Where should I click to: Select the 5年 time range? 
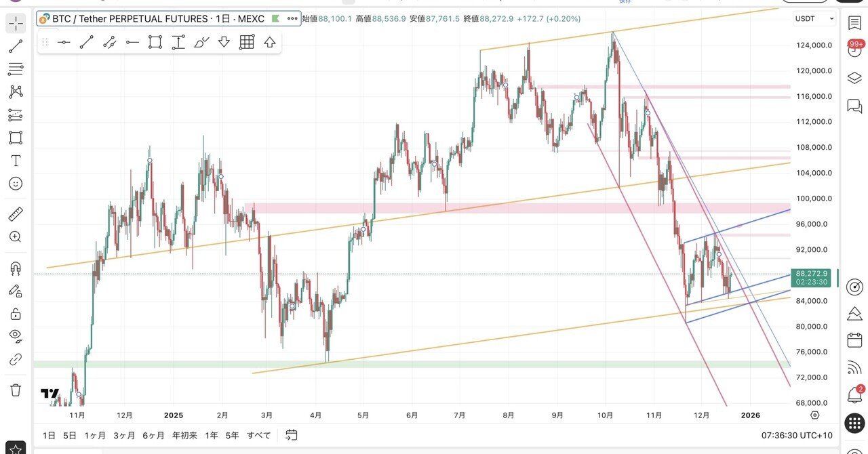pos(232,435)
